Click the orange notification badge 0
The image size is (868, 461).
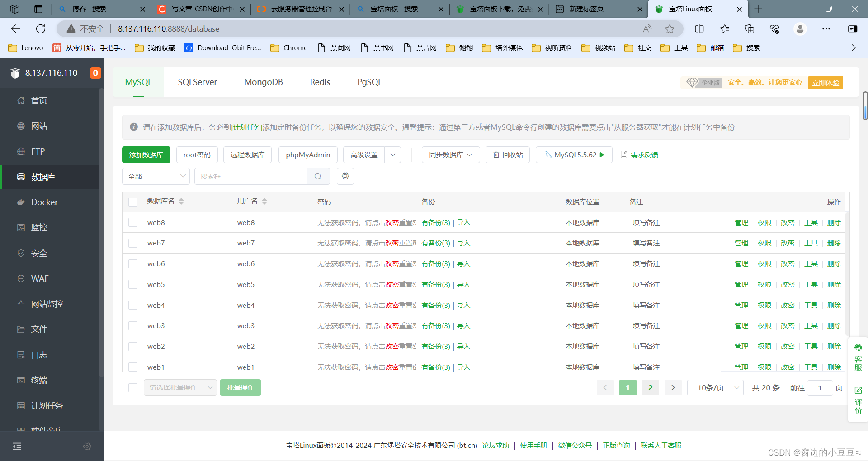pos(95,73)
